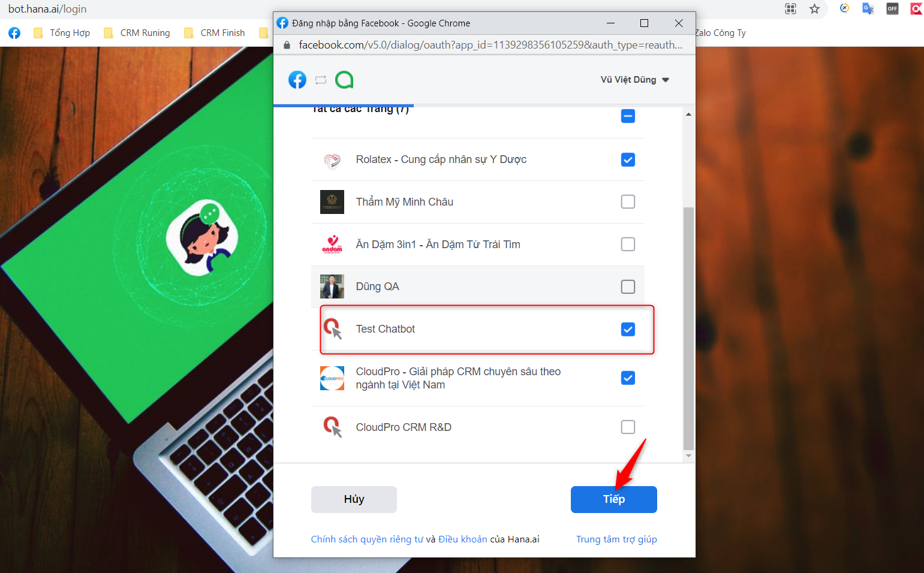Screen dimensions: 924x573
Task: Close the Facebook login popup window
Action: coord(679,23)
